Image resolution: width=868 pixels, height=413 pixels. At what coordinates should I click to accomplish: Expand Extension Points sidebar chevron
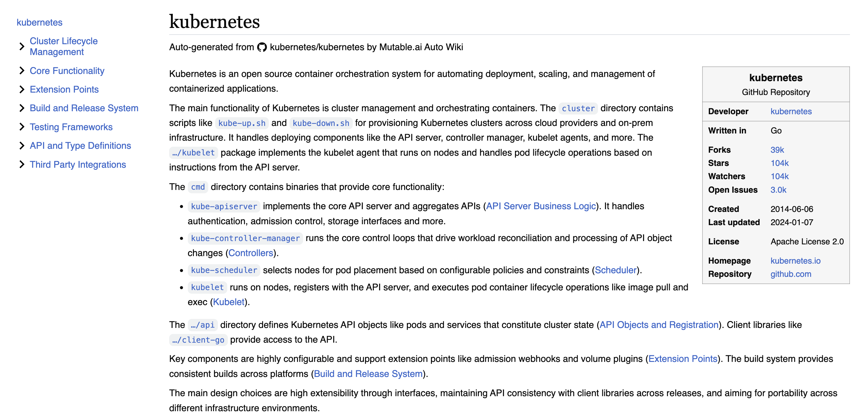(x=22, y=89)
